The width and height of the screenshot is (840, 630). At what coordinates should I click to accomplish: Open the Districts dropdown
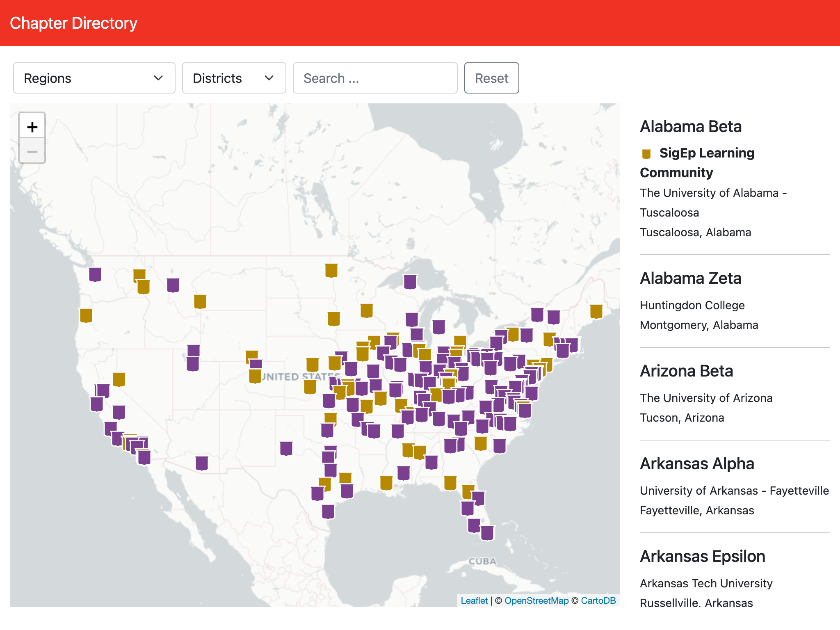click(233, 78)
